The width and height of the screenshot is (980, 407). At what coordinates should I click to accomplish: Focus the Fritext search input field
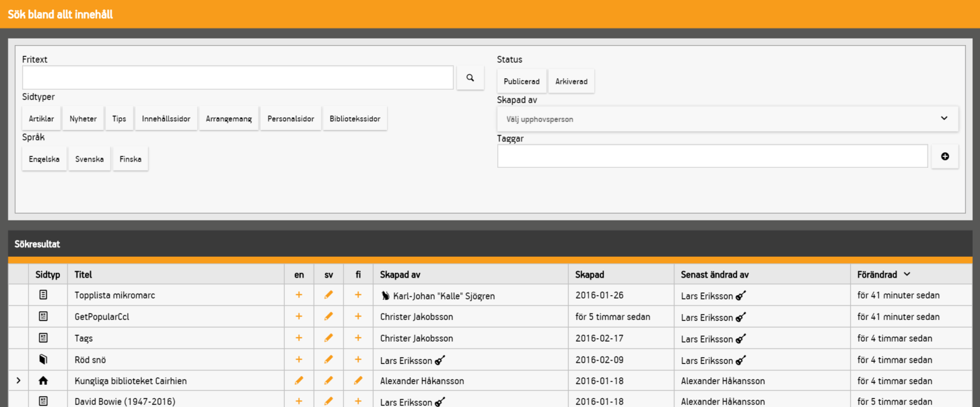pyautogui.click(x=238, y=77)
